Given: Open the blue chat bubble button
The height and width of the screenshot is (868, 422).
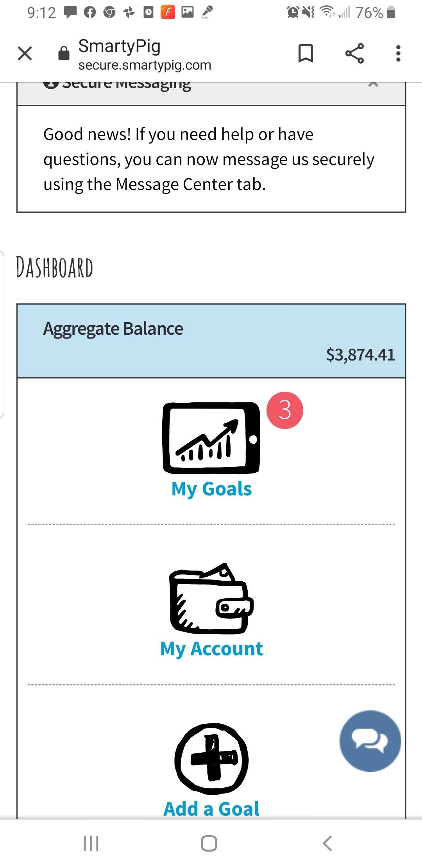Looking at the screenshot, I should click(370, 741).
